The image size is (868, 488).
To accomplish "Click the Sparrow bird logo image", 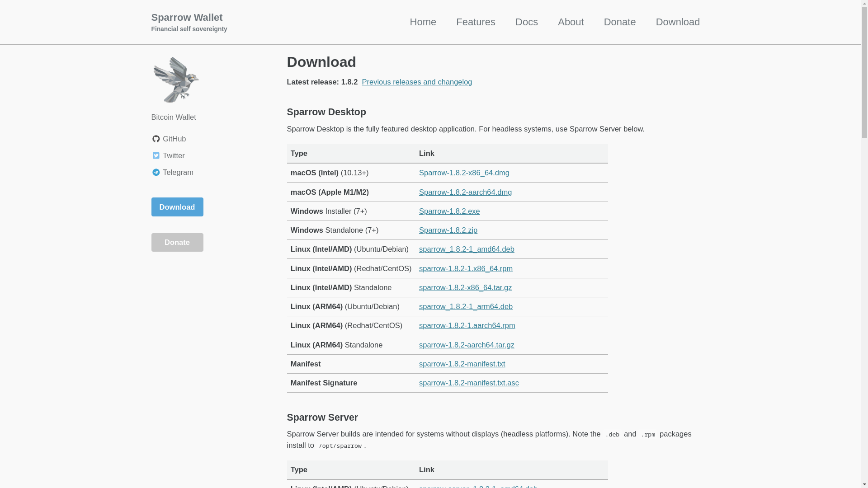I will click(176, 80).
